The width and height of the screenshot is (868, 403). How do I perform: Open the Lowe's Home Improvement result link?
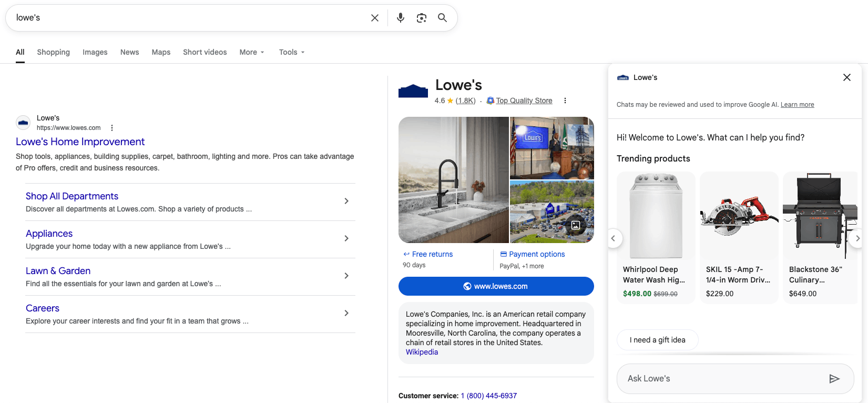pos(80,142)
